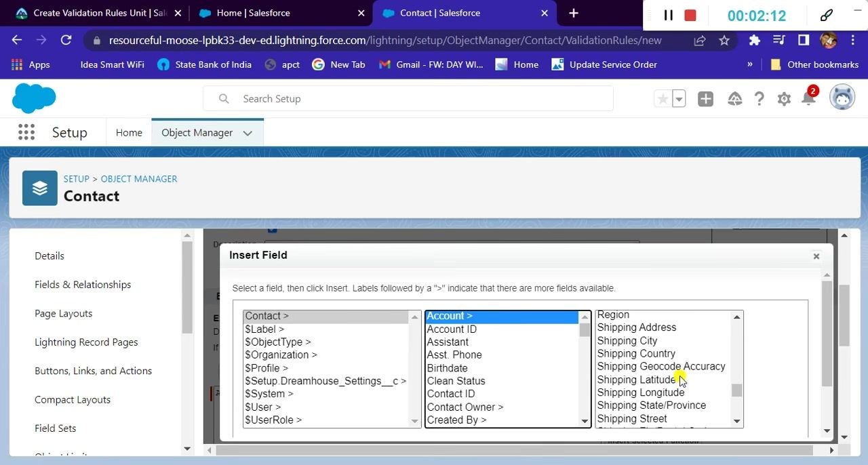
Task: Open Details in sidebar
Action: 50,256
